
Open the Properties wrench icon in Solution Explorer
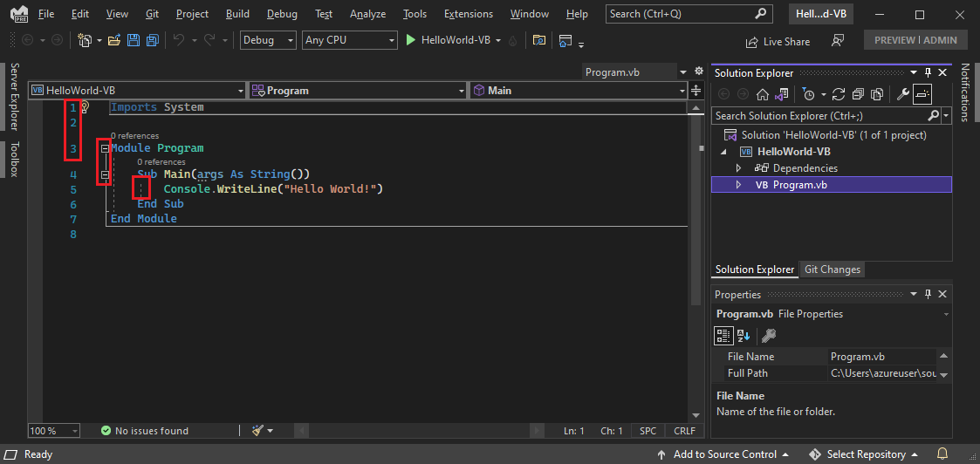pos(903,94)
